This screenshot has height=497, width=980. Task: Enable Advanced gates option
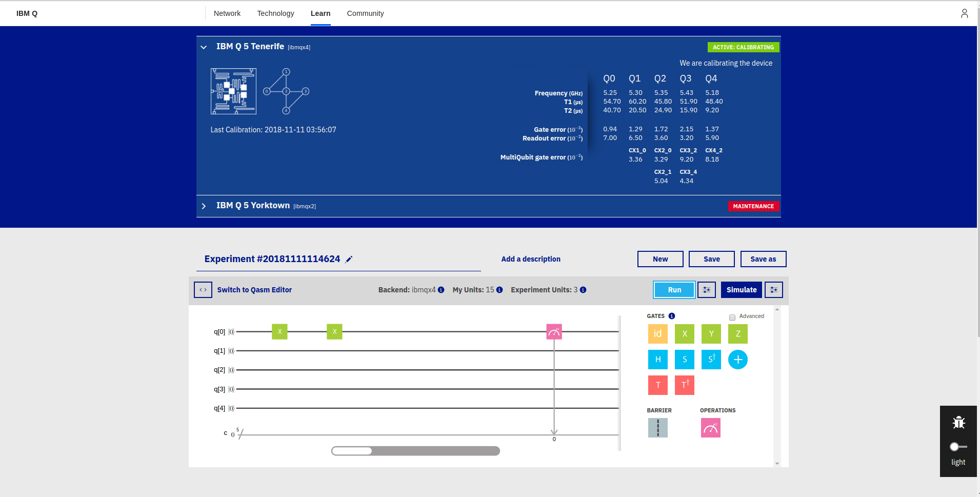click(x=732, y=317)
